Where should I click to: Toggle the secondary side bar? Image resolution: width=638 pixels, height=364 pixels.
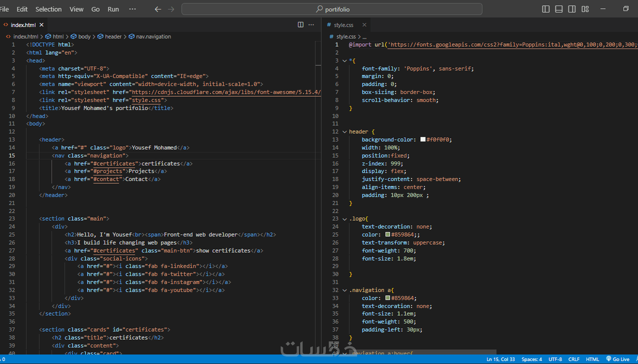click(x=572, y=9)
